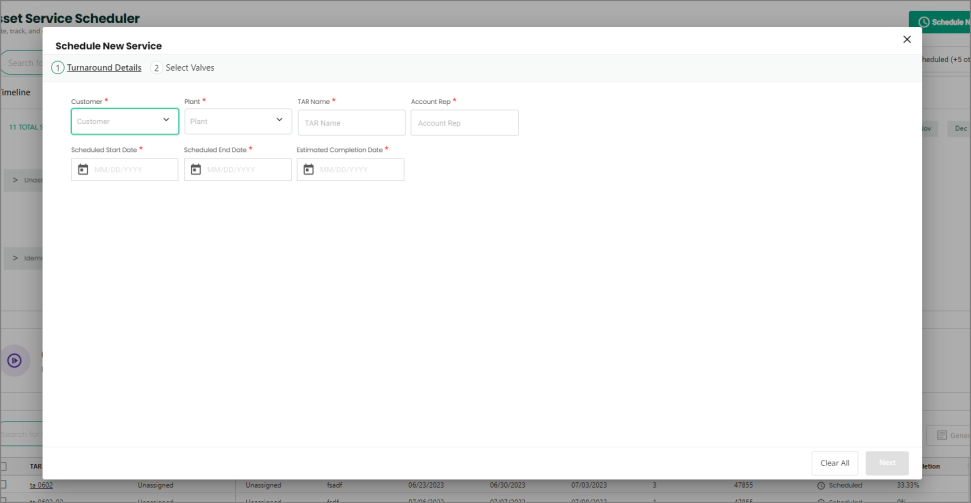
Task: Toggle the table header select-all checkbox
Action: [3, 466]
